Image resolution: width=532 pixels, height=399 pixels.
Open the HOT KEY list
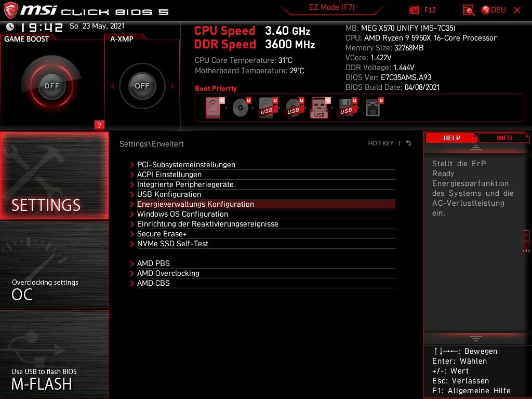click(381, 143)
